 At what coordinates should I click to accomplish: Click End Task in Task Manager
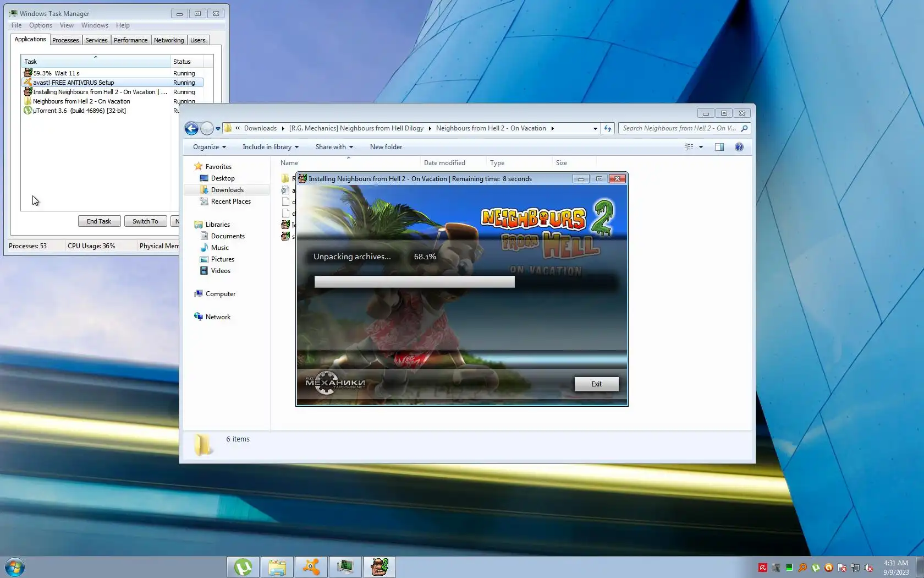click(99, 221)
